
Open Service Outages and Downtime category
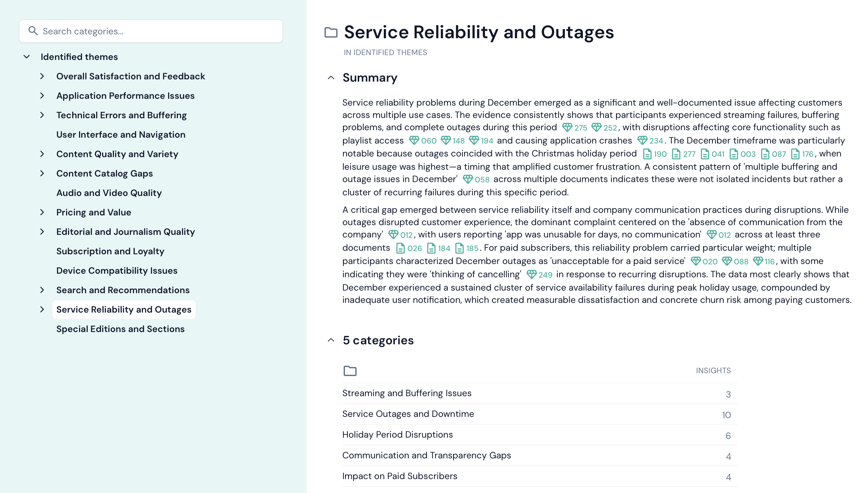(x=408, y=414)
